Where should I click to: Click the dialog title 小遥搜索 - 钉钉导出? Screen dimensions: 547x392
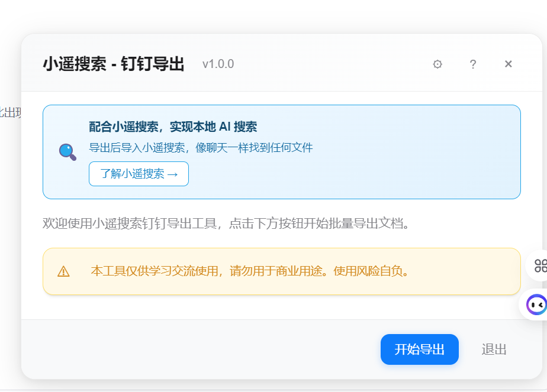coord(113,64)
